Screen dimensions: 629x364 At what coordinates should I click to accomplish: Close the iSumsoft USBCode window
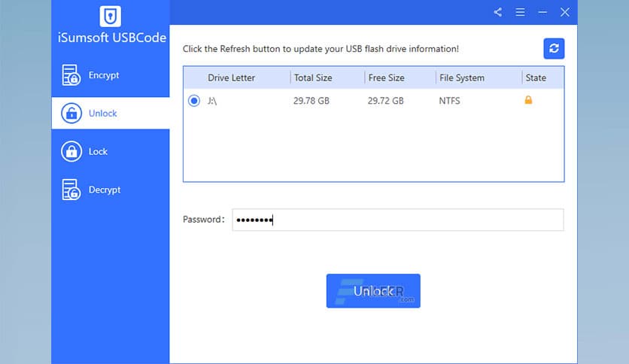click(x=565, y=13)
